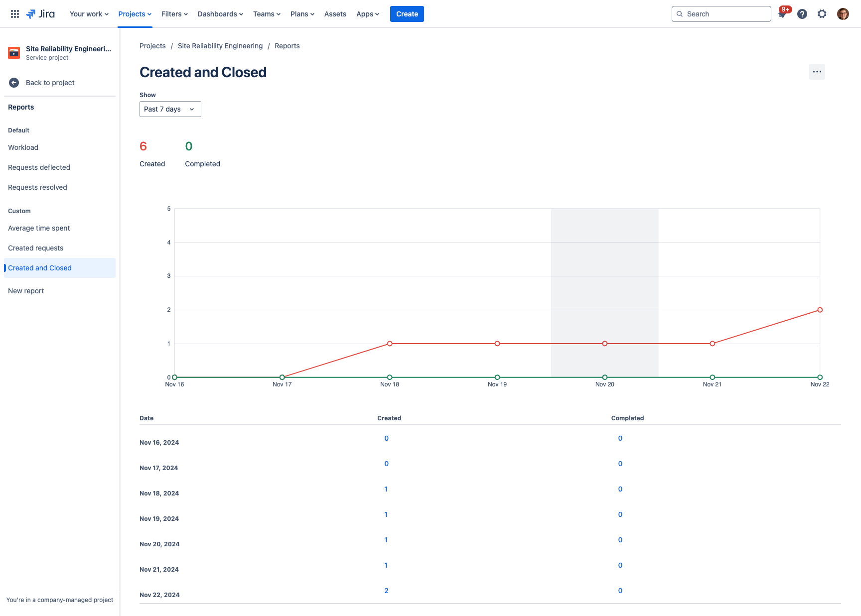Open the Help question mark icon
This screenshot has height=616, width=861.
(802, 14)
